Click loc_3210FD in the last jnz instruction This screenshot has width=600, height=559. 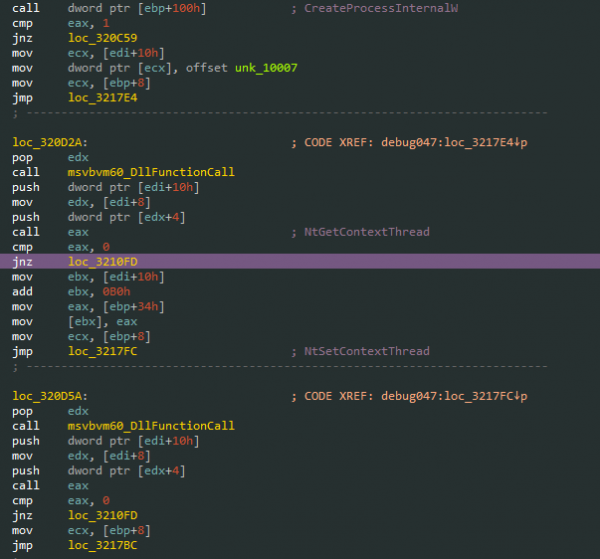pyautogui.click(x=97, y=516)
